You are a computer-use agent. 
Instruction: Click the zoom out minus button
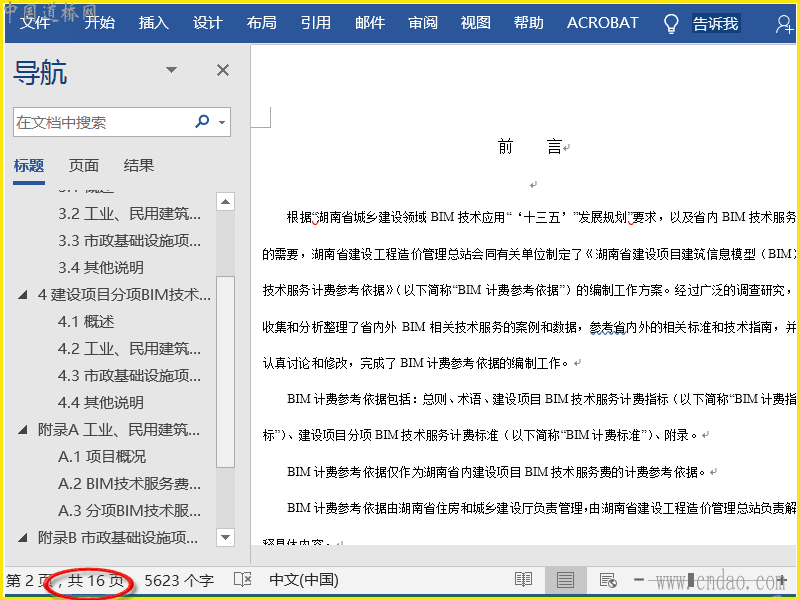click(x=639, y=580)
